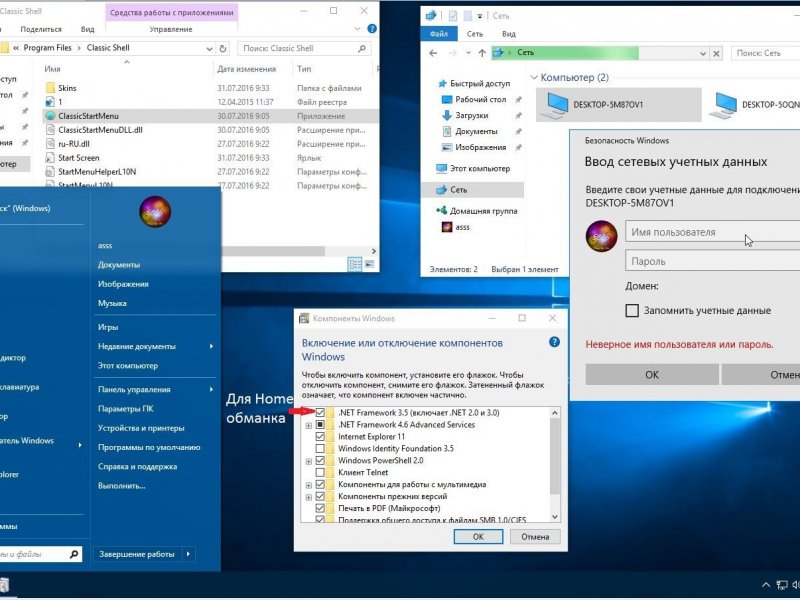Click horizontal scrollbar in Classic Shell window

[x=273, y=251]
